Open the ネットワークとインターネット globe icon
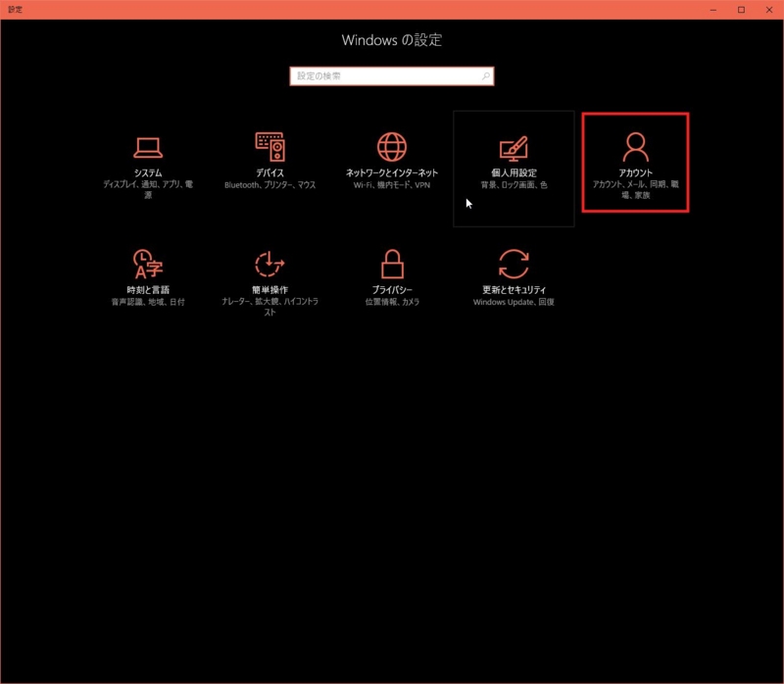Image resolution: width=784 pixels, height=684 pixels. 391,146
